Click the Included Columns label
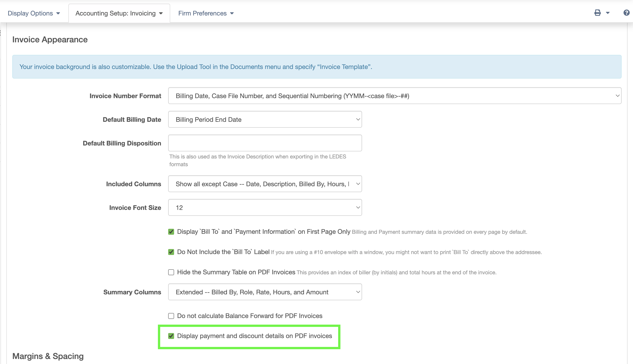Screen dimensions: 633x364 tap(134, 184)
